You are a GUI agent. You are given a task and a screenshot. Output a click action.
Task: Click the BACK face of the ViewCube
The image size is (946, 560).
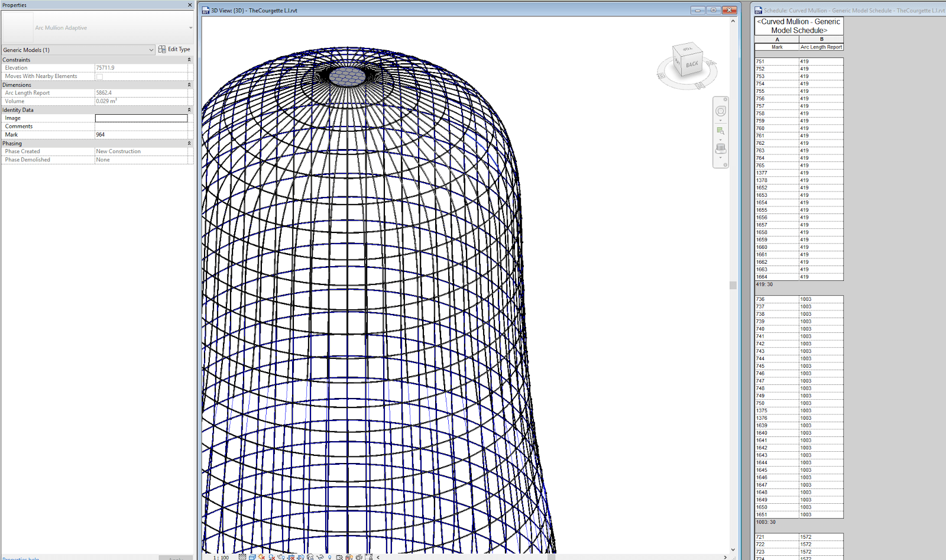(x=692, y=64)
